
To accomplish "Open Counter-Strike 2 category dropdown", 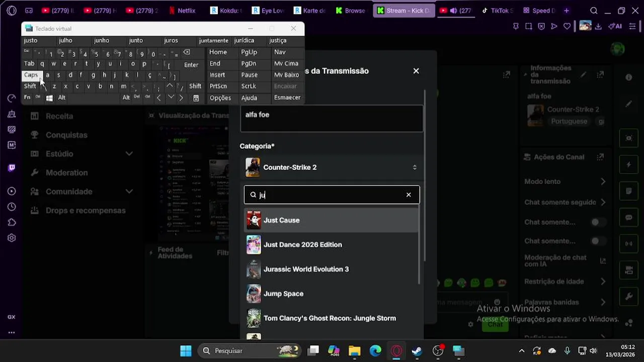I will click(332, 167).
